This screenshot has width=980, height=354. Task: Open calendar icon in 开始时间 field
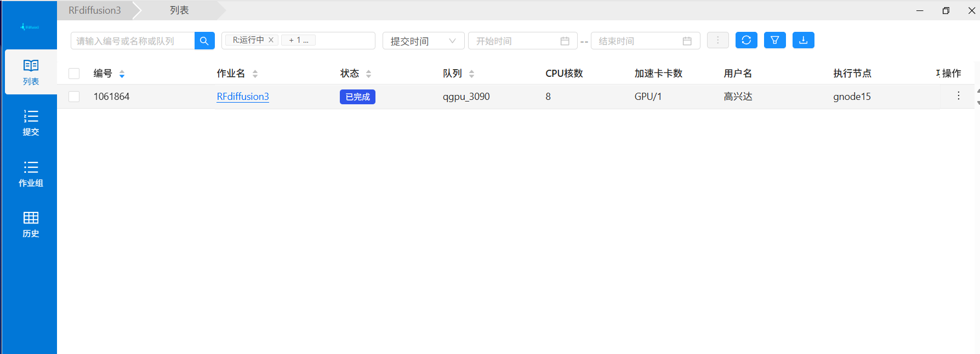point(565,41)
